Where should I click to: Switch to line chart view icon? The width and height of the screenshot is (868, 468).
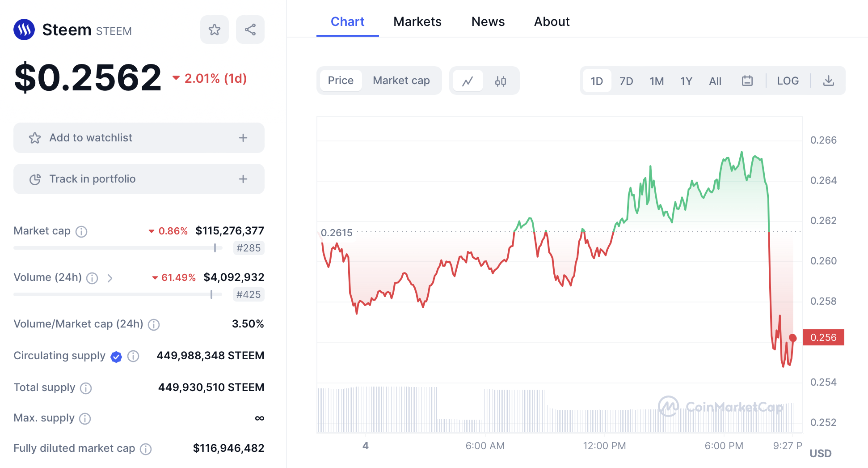click(468, 81)
